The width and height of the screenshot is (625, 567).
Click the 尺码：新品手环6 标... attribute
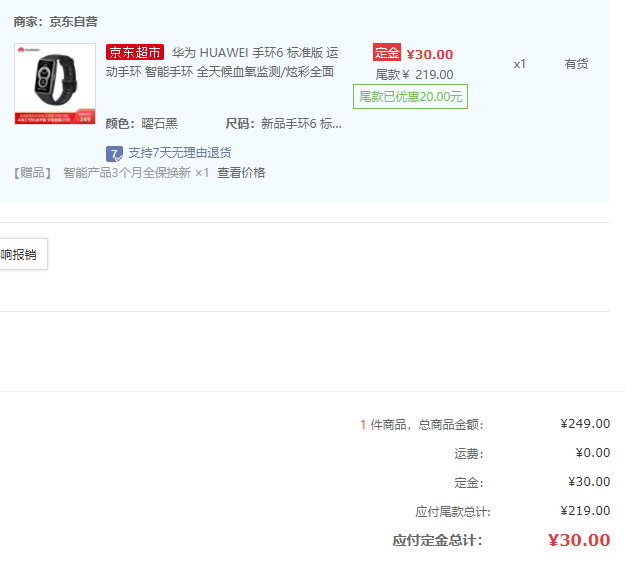[283, 124]
